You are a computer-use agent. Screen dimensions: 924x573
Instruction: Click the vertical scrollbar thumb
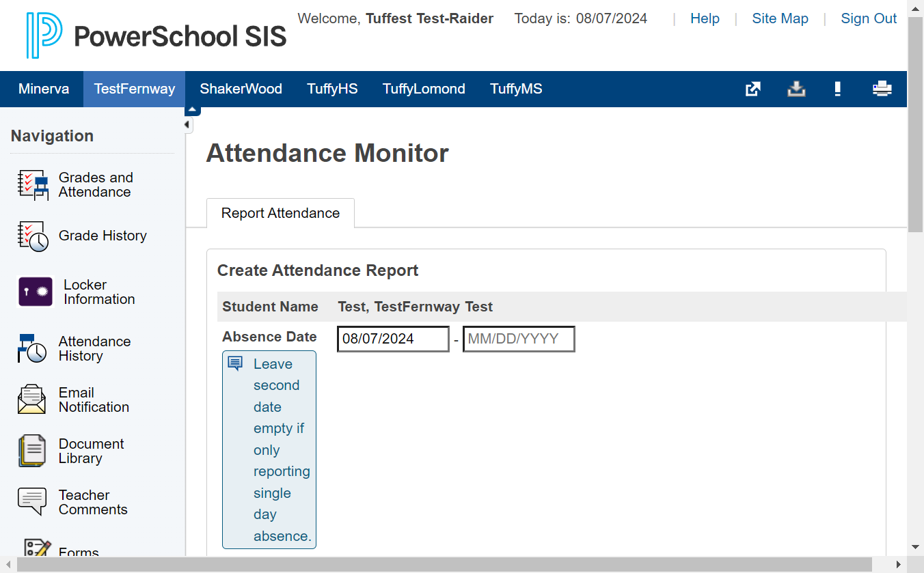point(916,124)
